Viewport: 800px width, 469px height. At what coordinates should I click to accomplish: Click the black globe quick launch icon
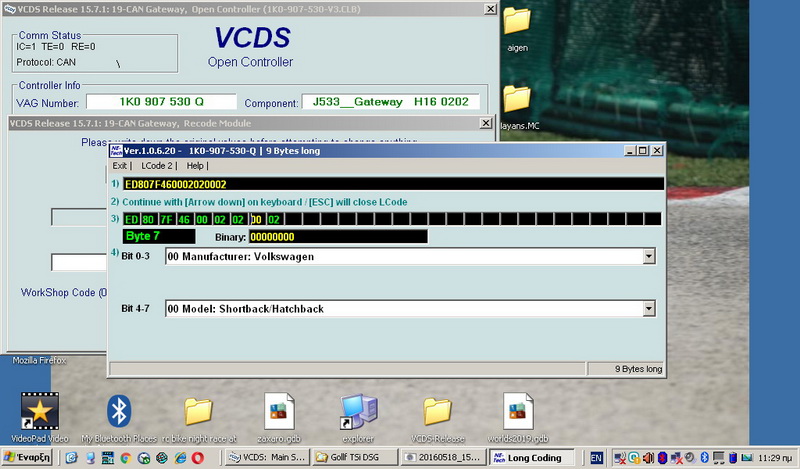[162, 458]
